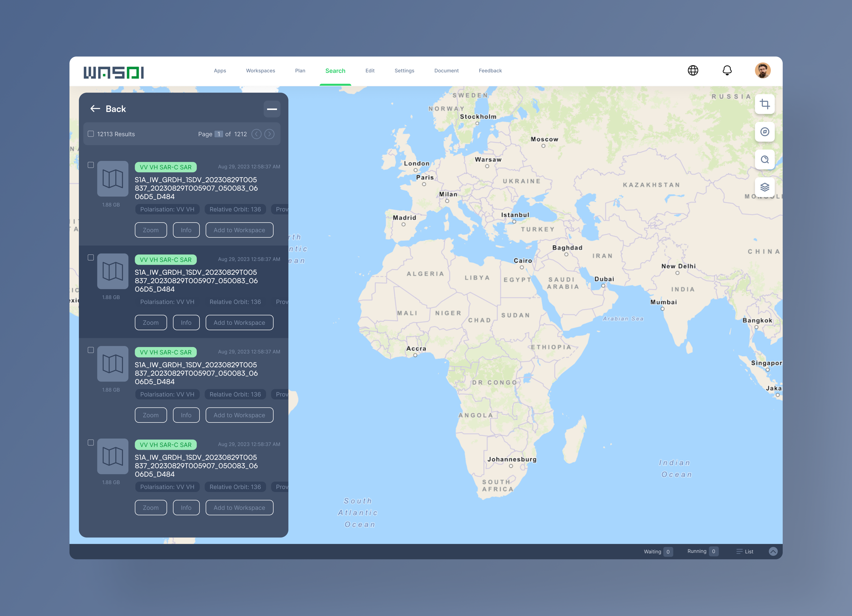This screenshot has height=616, width=852.
Task: Click the compass navigation icon on map
Action: coord(764,132)
